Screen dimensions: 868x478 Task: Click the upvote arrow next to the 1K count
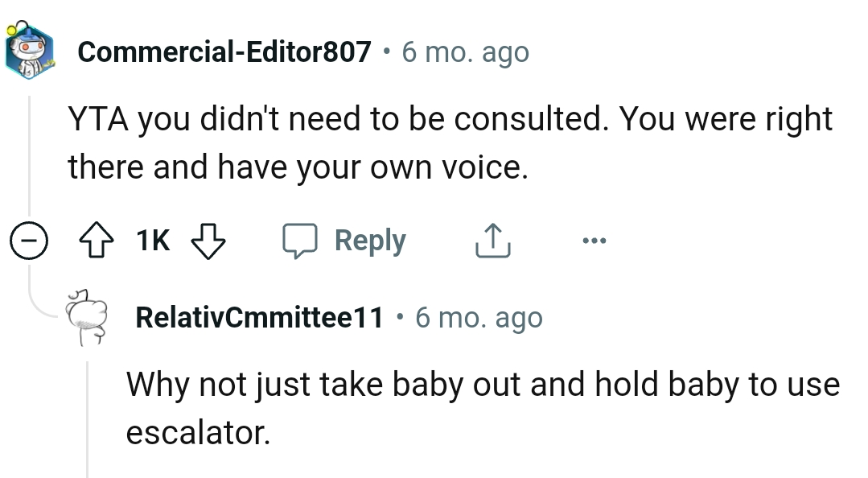tap(97, 239)
